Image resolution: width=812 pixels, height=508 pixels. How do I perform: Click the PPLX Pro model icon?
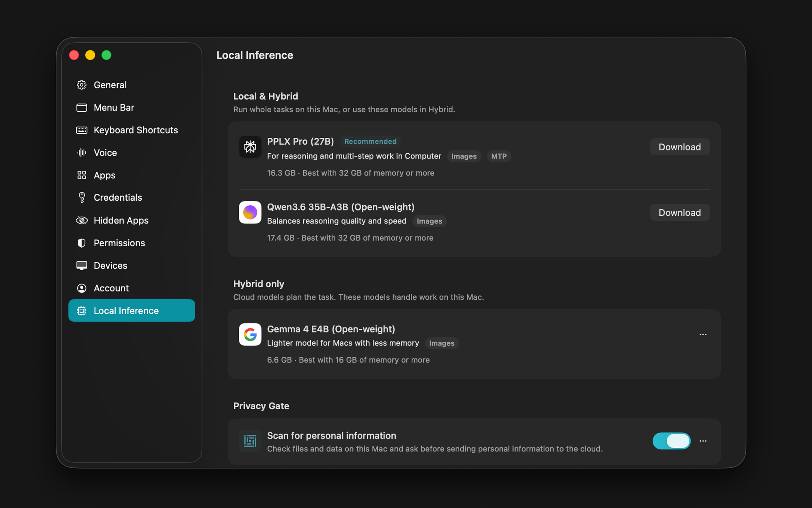coord(250,147)
